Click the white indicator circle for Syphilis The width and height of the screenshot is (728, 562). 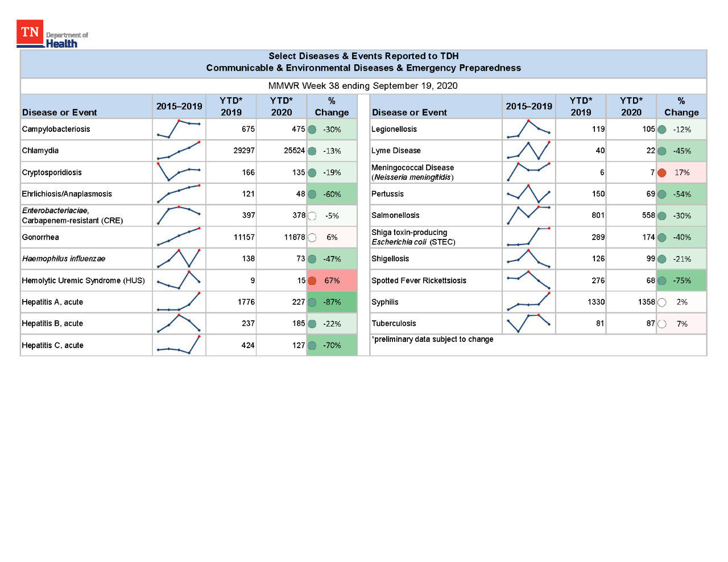point(662,303)
